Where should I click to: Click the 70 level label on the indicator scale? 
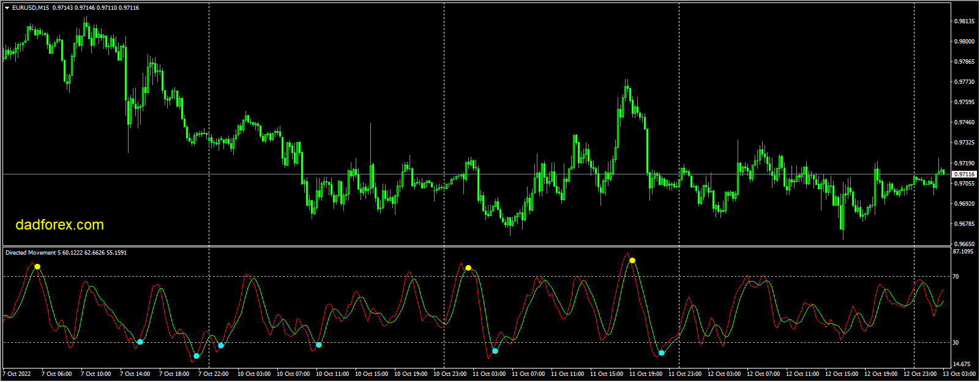click(956, 277)
